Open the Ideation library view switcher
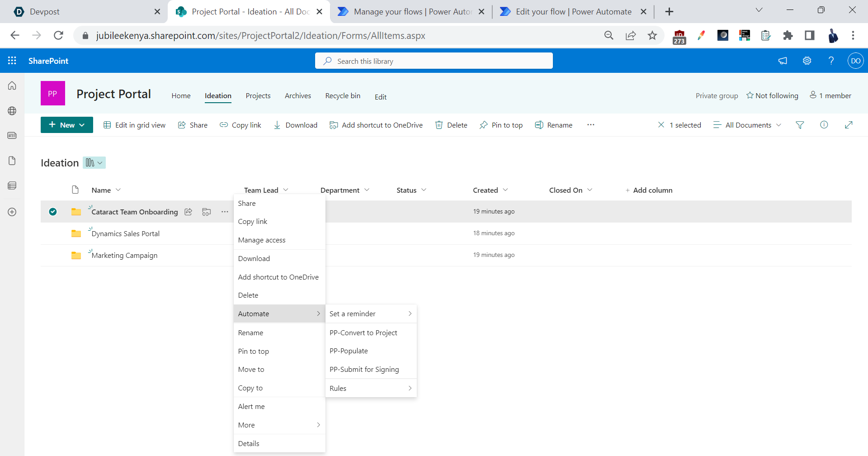This screenshot has width=868, height=456. coord(94,163)
